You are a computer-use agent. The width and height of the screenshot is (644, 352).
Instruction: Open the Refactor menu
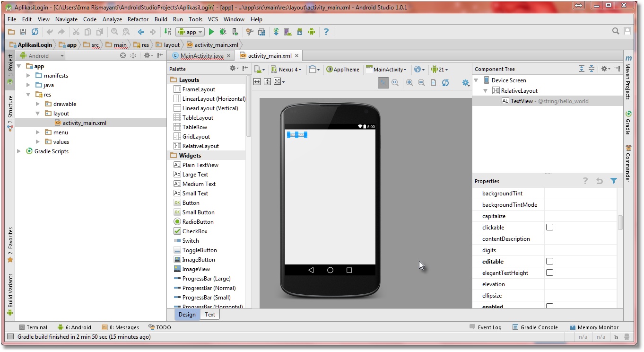138,19
